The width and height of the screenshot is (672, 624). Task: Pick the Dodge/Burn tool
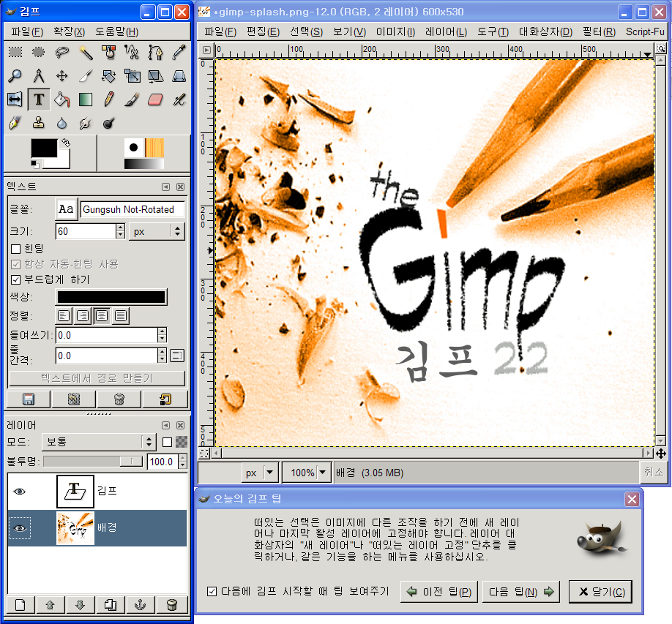109,124
